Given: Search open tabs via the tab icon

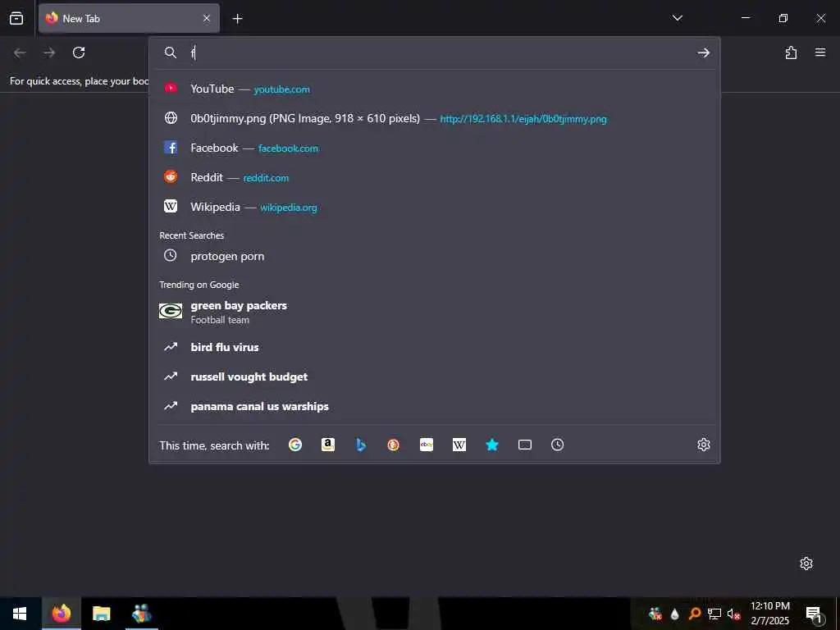Looking at the screenshot, I should [525, 445].
